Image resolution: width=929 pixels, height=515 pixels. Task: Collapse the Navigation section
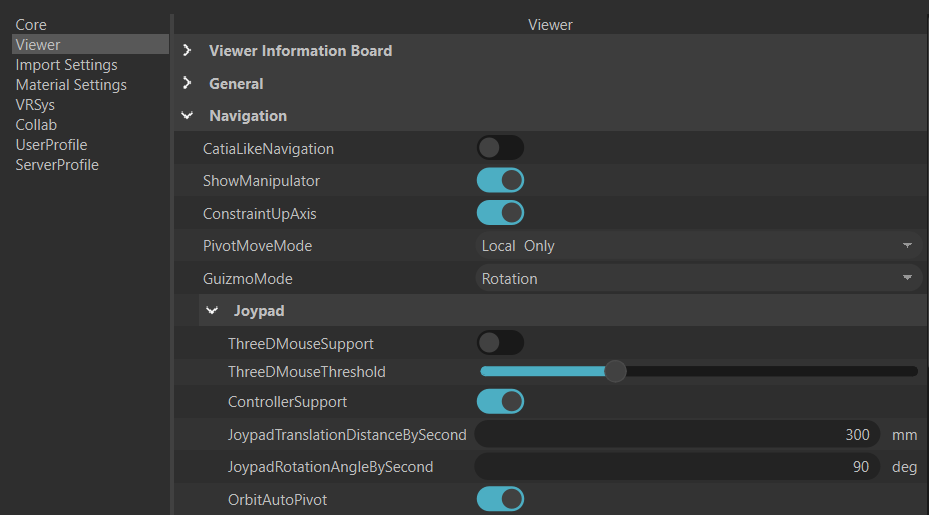(187, 116)
